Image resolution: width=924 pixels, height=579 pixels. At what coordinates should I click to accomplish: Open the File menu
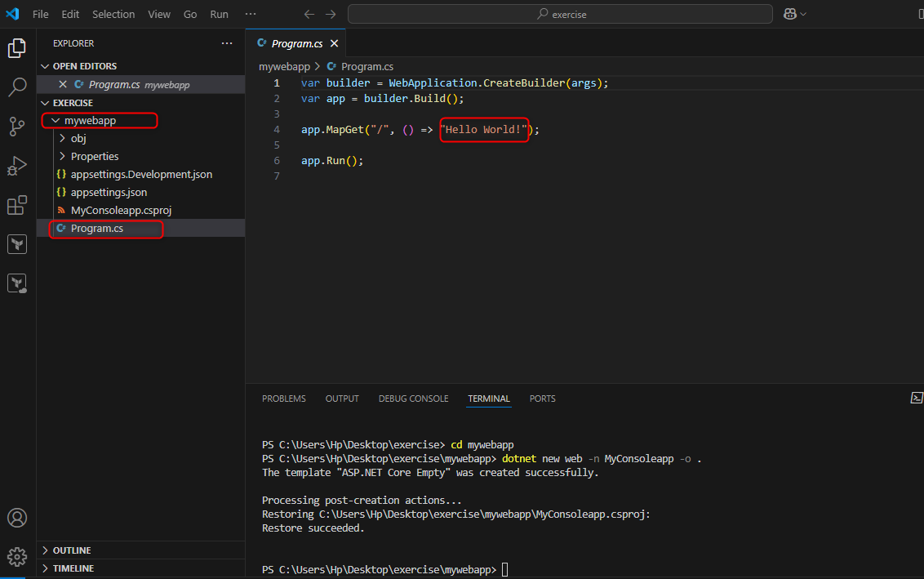click(41, 14)
